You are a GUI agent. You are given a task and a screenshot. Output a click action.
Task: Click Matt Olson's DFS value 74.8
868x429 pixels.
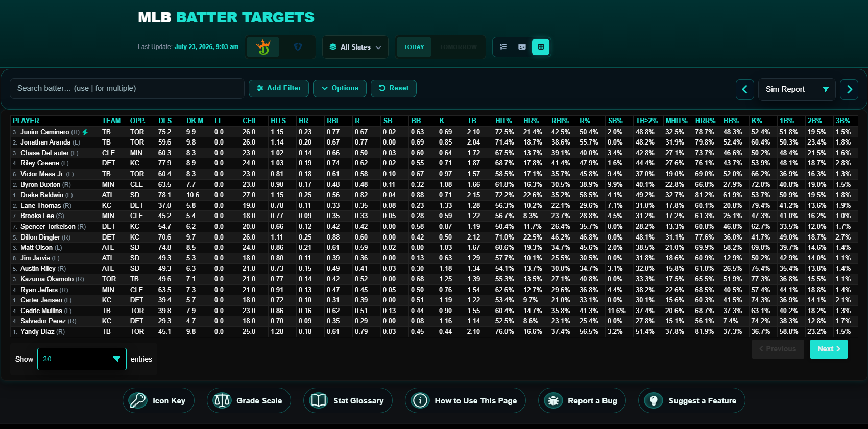coord(164,248)
